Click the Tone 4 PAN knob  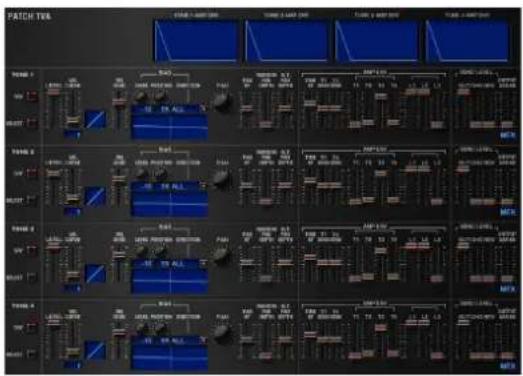(222, 333)
